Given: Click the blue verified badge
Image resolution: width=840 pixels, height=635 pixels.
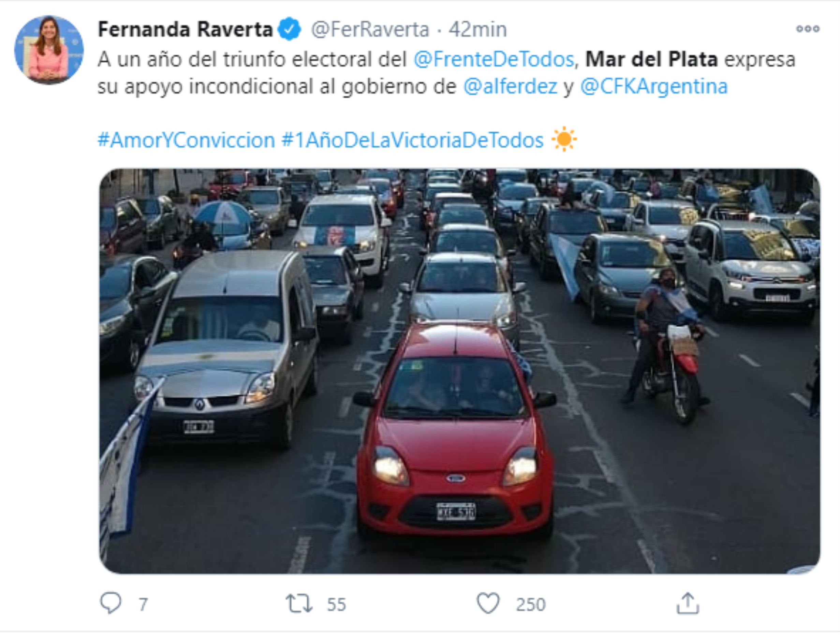Looking at the screenshot, I should 289,29.
